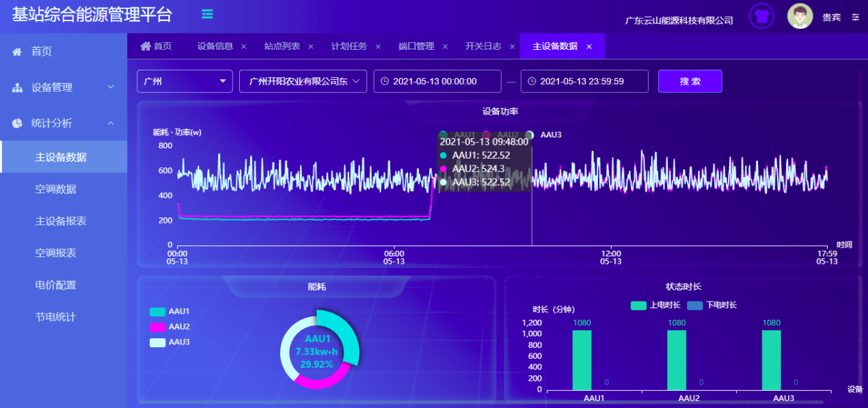Collapse the sidebar with the hamburger icon
This screenshot has height=408, width=868.
[207, 14]
